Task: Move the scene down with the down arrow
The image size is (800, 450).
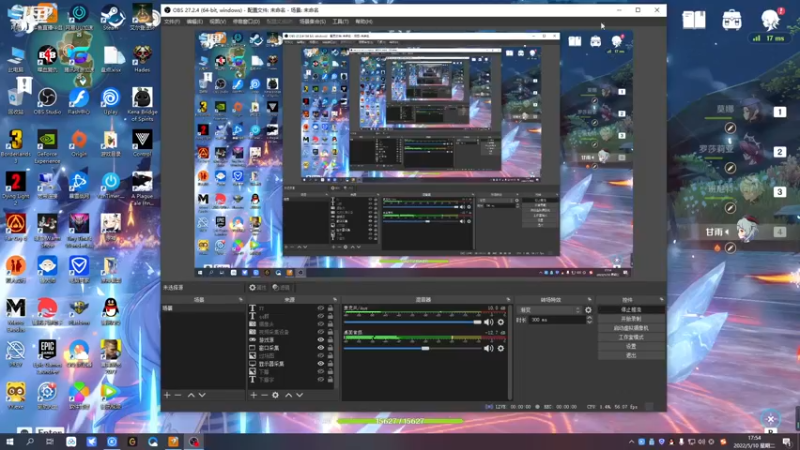Action: pyautogui.click(x=202, y=395)
